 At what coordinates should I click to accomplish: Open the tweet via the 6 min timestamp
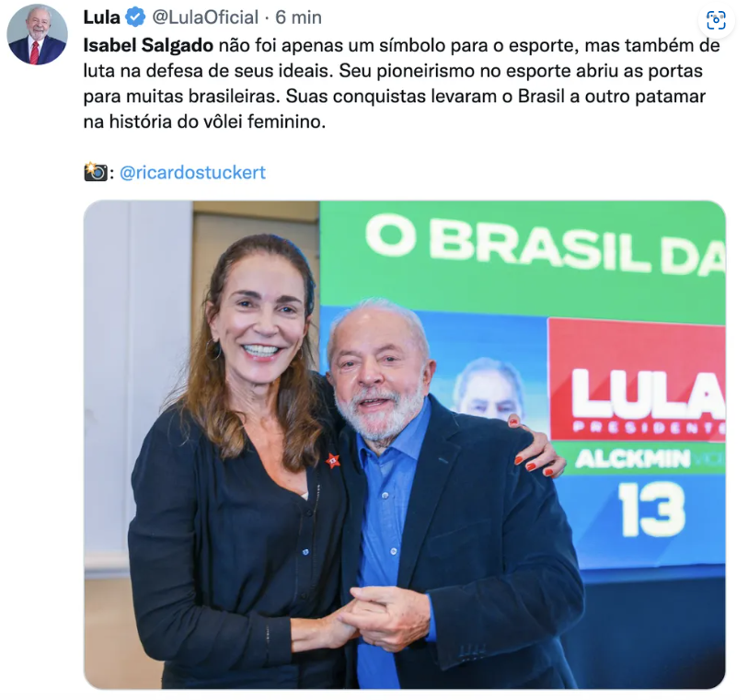pyautogui.click(x=298, y=17)
